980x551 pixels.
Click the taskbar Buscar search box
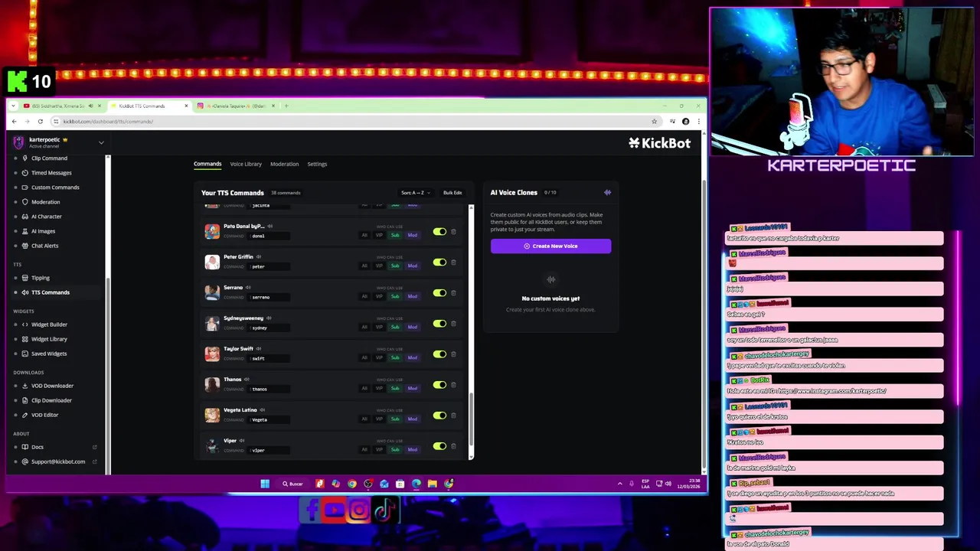pyautogui.click(x=292, y=484)
